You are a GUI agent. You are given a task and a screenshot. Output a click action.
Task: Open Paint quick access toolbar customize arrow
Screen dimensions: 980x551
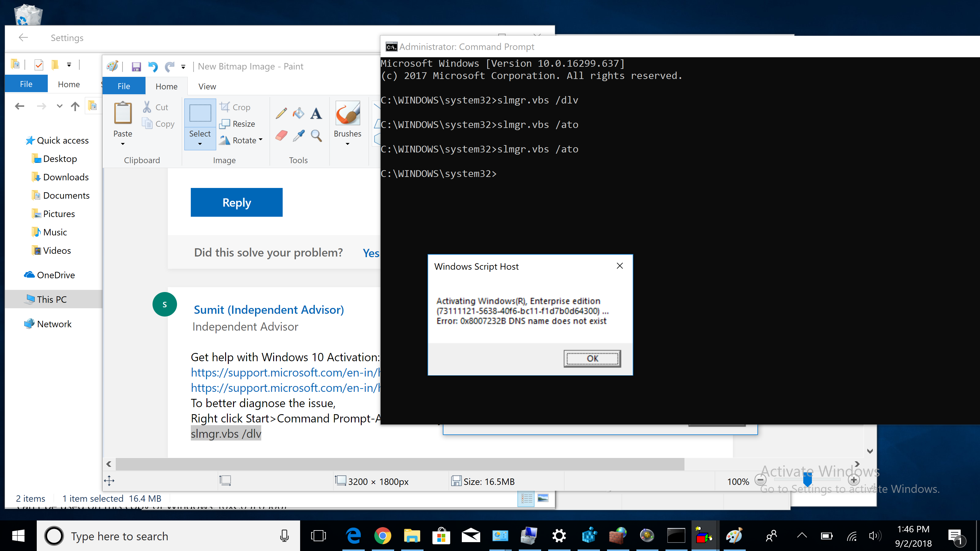click(x=183, y=66)
